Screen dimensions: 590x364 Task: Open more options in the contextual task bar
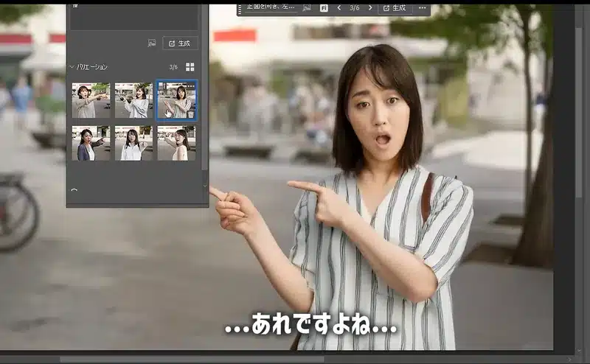423,7
